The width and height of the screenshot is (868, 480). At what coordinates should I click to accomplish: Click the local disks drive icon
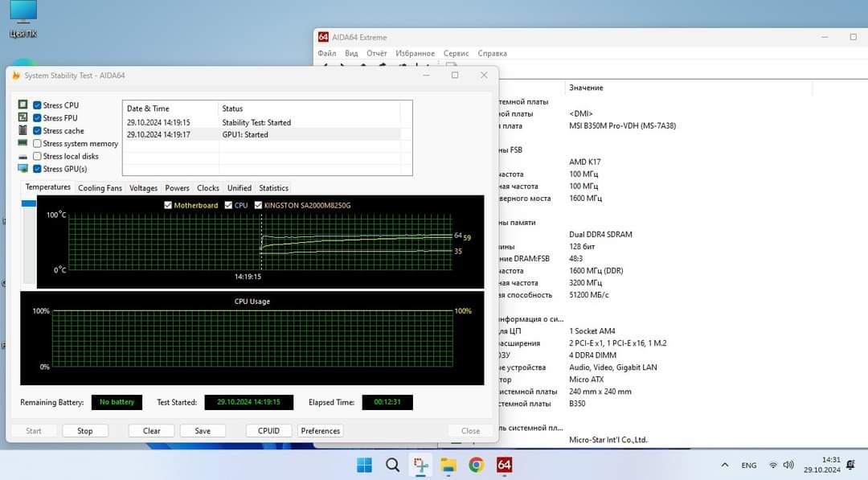(23, 157)
